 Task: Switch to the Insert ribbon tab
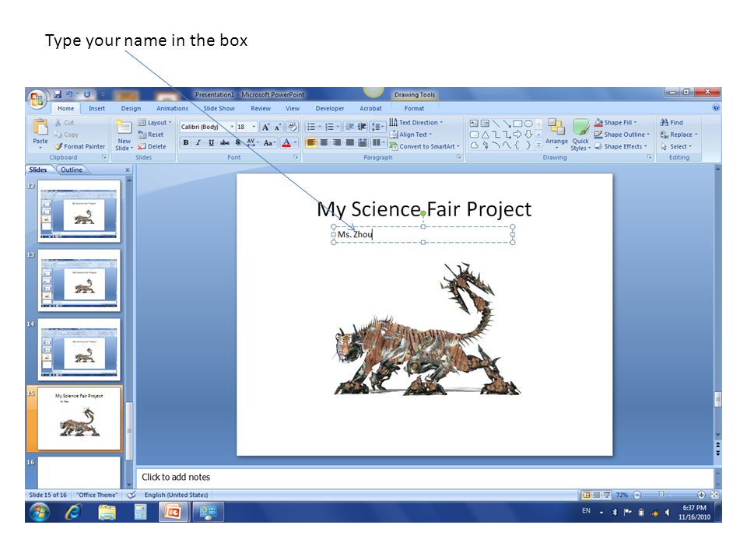(96, 108)
